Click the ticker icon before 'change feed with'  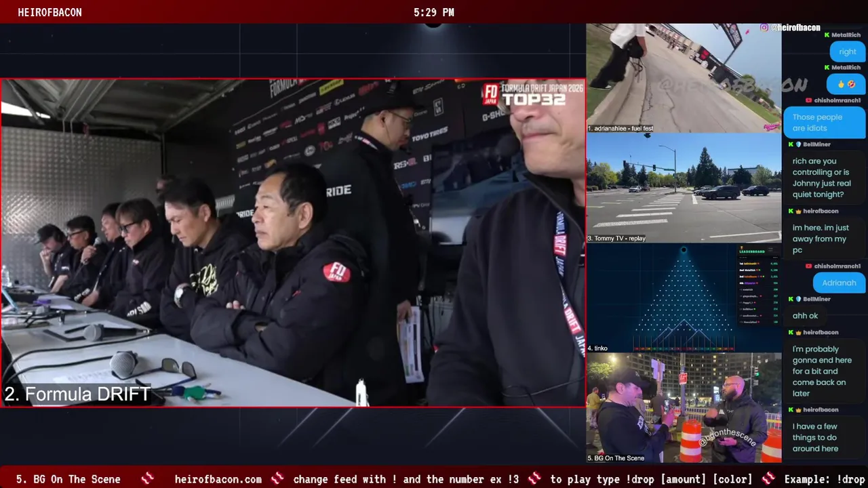click(x=277, y=479)
